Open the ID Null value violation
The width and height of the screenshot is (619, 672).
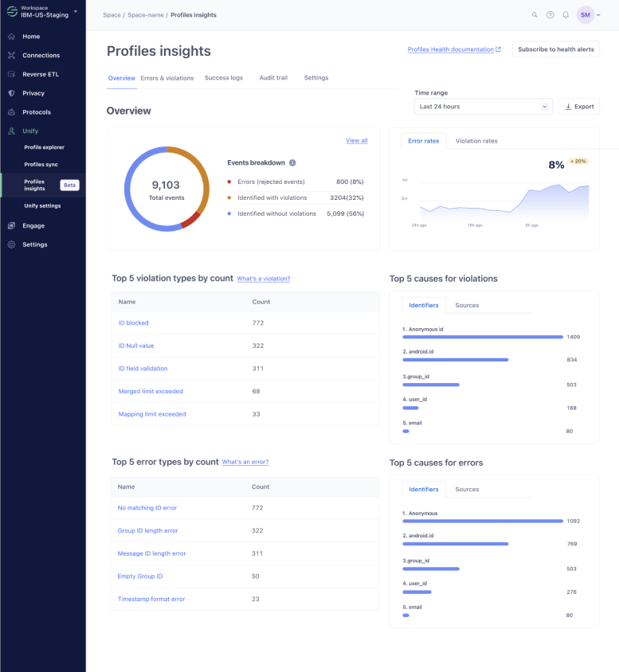[x=136, y=346]
